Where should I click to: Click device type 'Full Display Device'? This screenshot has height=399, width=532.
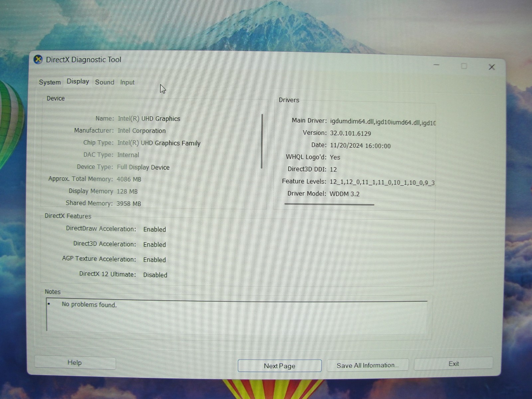pyautogui.click(x=143, y=167)
